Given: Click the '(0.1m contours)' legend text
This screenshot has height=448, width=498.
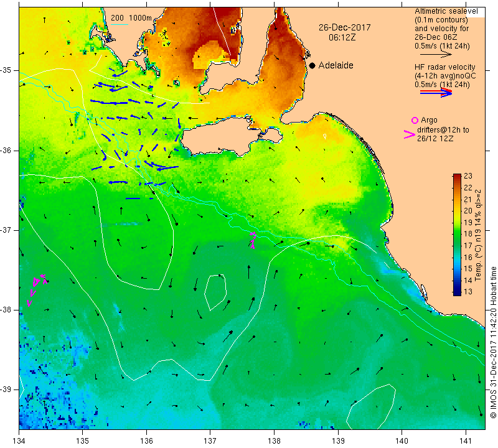Looking at the screenshot, I should coord(441,20).
